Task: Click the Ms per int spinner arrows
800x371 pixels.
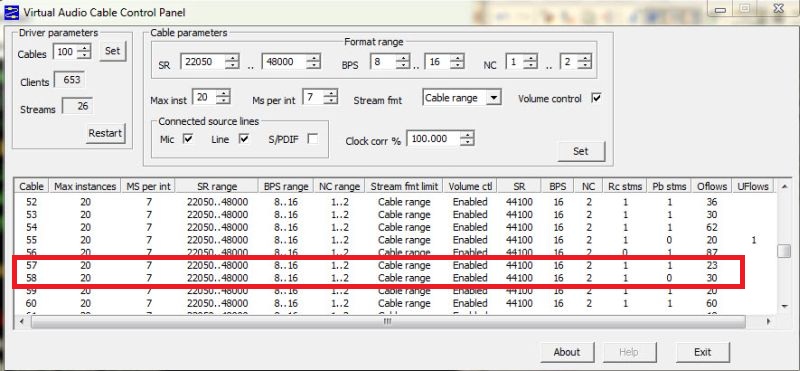Action: coord(331,97)
